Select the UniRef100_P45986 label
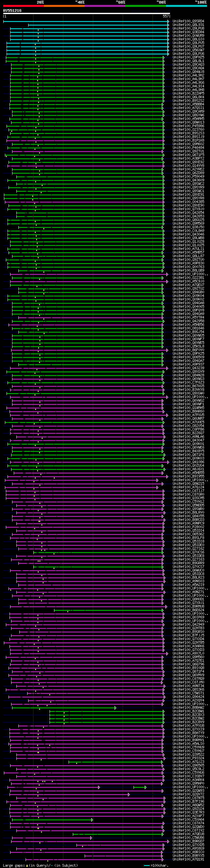Viewport: 210px width, 868px height. tap(188, 126)
